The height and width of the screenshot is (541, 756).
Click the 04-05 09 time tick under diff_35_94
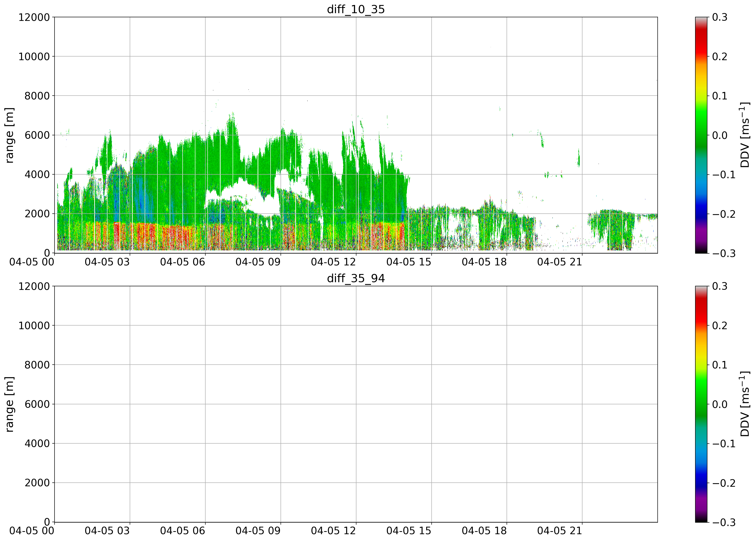[x=258, y=531]
